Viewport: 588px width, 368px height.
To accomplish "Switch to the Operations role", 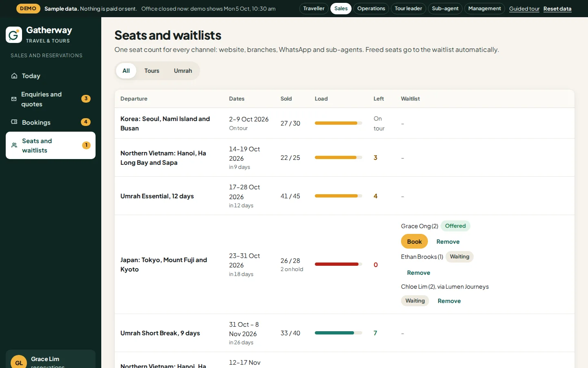I will pyautogui.click(x=371, y=9).
